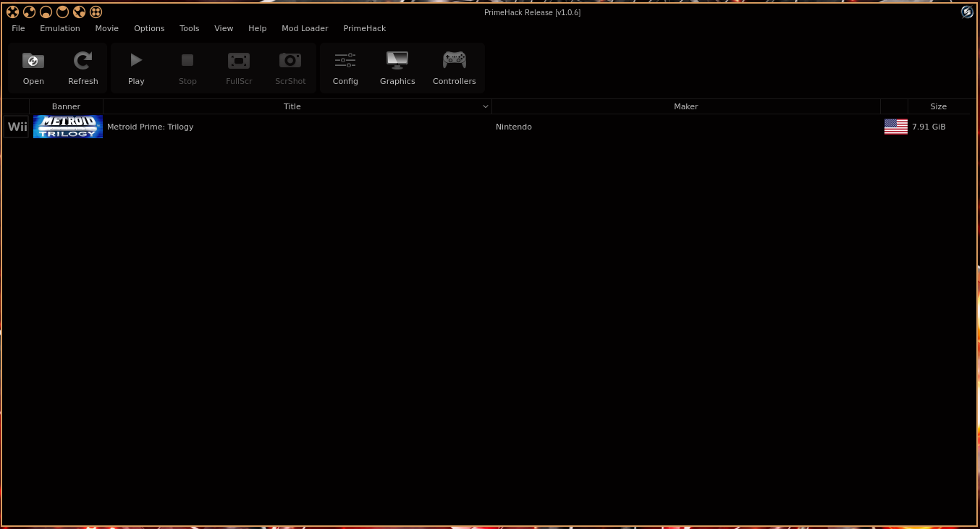Select the 'Metroid Prime: Trilogy' title text
Image resolution: width=980 pixels, height=529 pixels.
151,127
